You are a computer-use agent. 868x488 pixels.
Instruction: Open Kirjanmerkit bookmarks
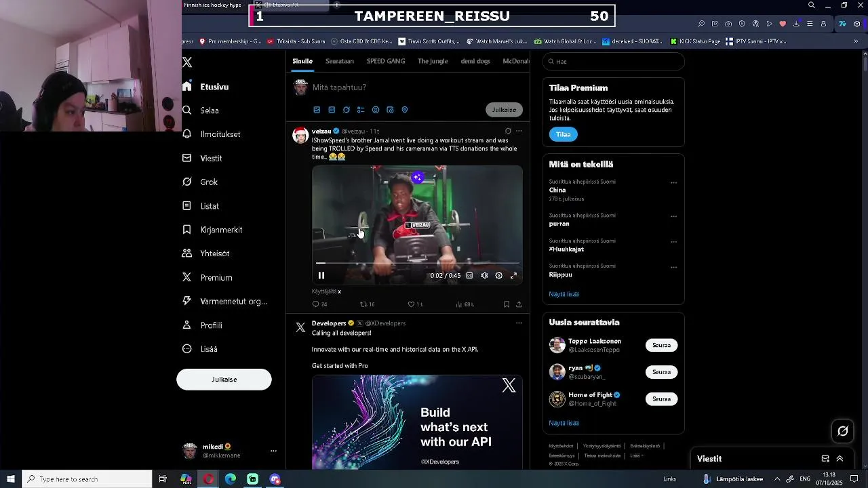click(x=212, y=230)
